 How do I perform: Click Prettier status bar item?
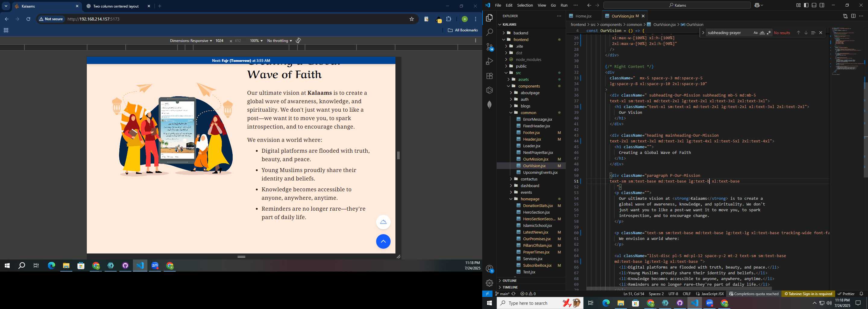[846, 294]
